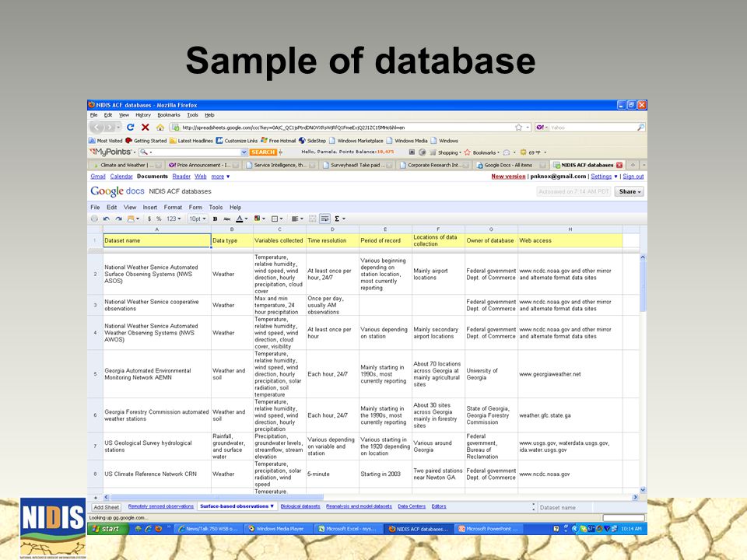The height and width of the screenshot is (560, 747).
Task: Open Most Visited bookmarks folder
Action: coord(106,141)
